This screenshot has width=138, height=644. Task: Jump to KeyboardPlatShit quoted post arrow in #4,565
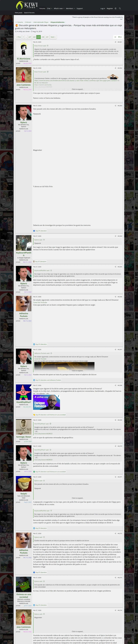(x=51, y=270)
